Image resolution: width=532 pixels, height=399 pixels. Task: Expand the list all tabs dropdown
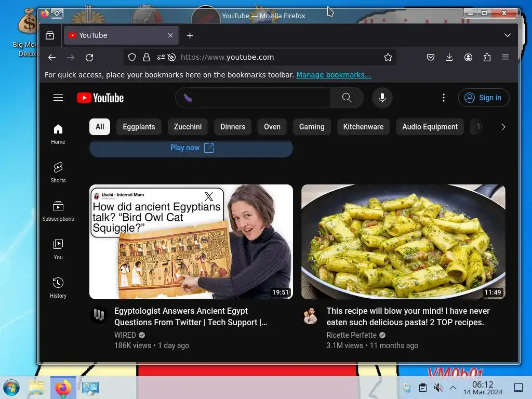[507, 35]
